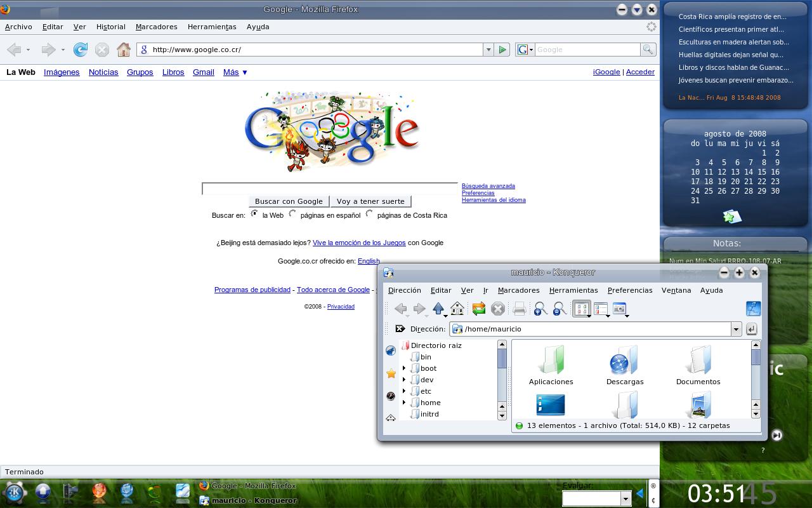Image resolution: width=812 pixels, height=508 pixels.
Task: Open 'Costa Rica amplía registro' news headline
Action: coord(732,17)
